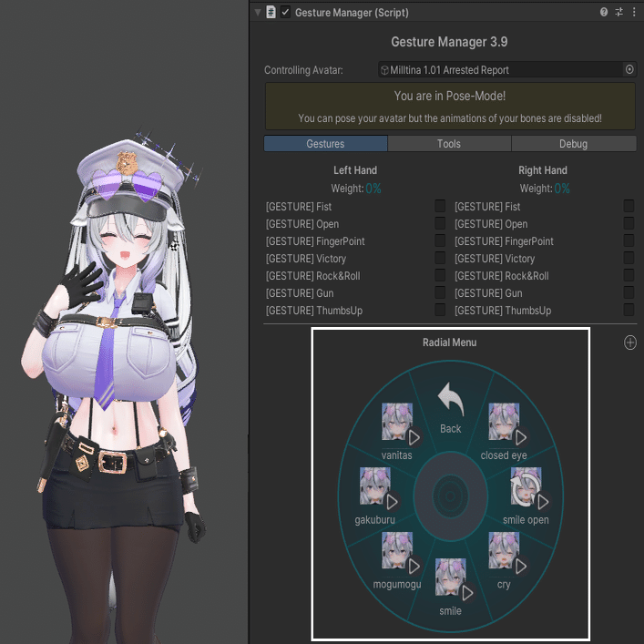Click the Right Hand Weight 0% value
644x644 pixels.
(562, 189)
